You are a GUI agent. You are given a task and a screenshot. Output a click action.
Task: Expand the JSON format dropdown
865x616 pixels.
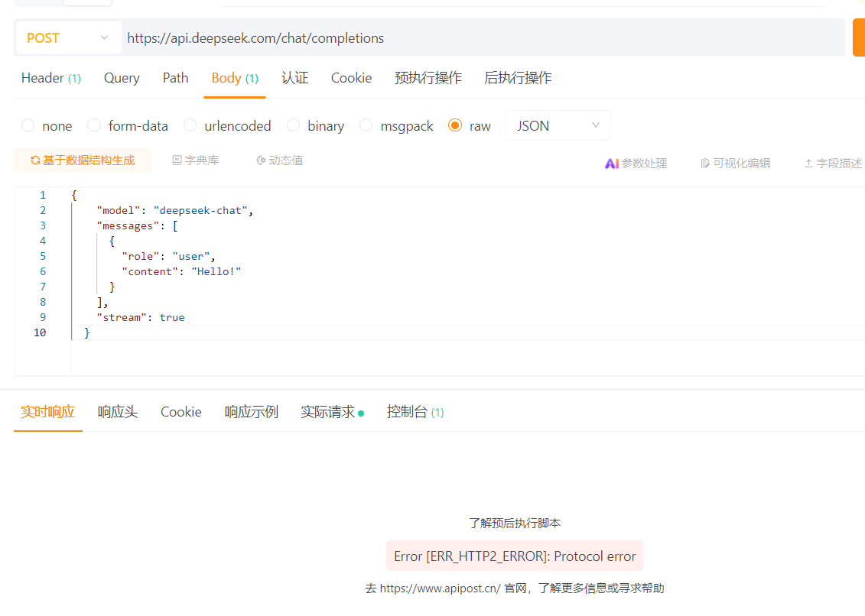[x=558, y=126]
